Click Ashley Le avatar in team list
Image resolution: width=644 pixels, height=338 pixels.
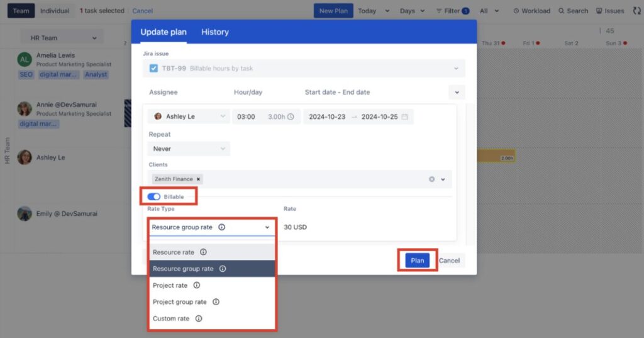pyautogui.click(x=25, y=157)
